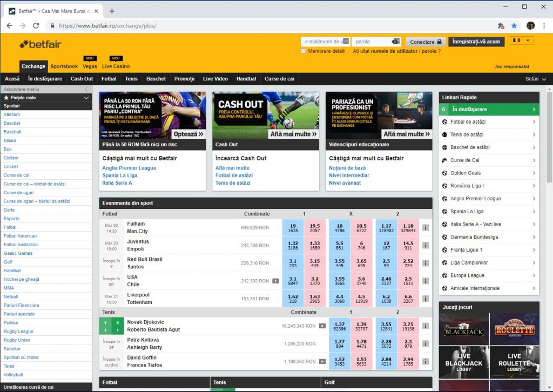Open the Premium Roulette game thumbnail
Image resolution: width=553 pixels, height=392 pixels.
(515, 329)
